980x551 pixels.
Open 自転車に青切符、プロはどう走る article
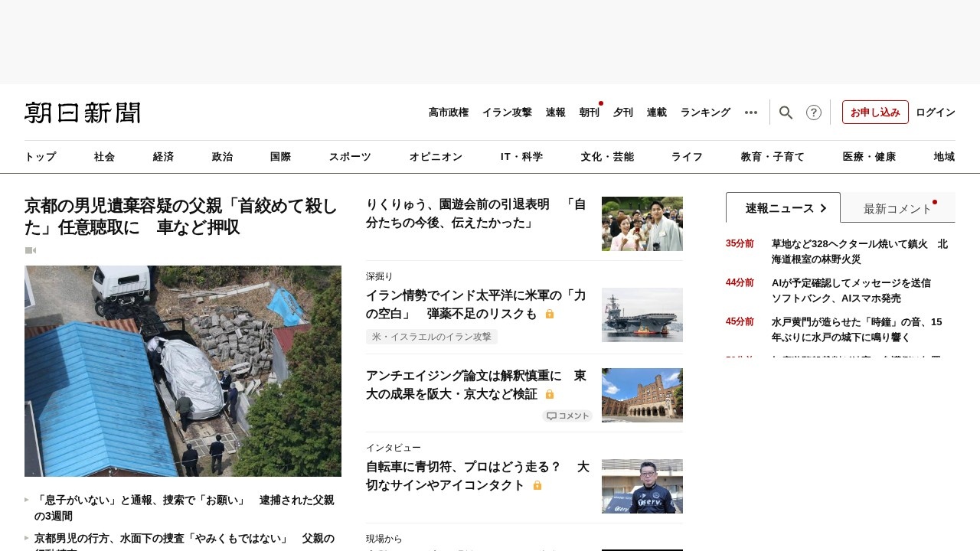pos(478,476)
